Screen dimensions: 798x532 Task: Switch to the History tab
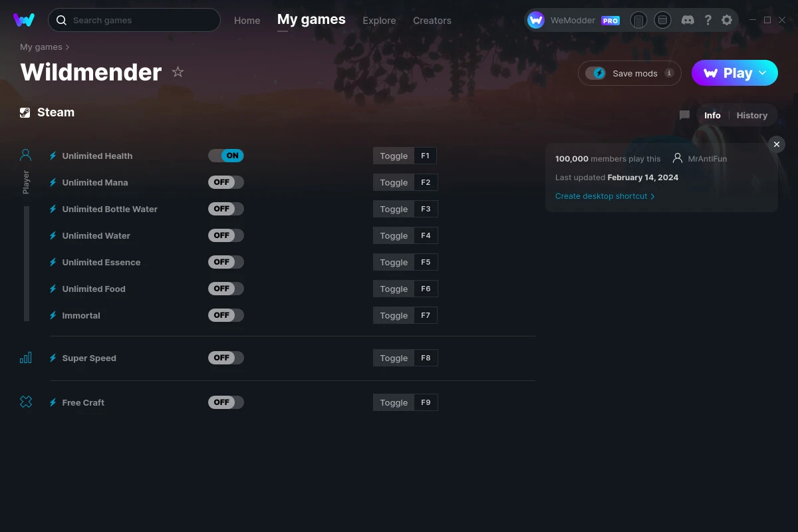click(x=751, y=115)
